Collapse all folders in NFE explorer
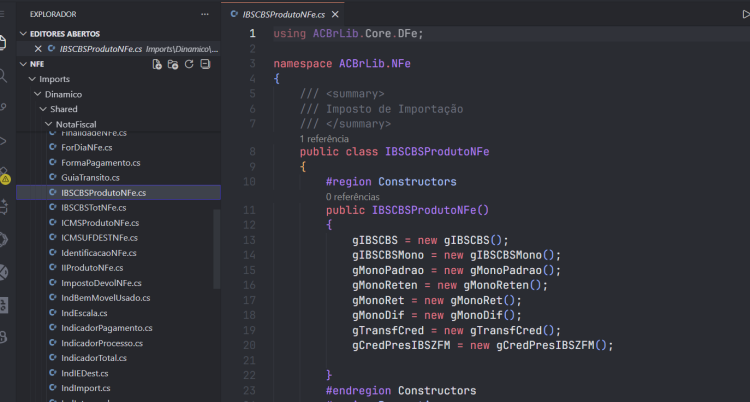The height and width of the screenshot is (402, 750). (x=205, y=64)
